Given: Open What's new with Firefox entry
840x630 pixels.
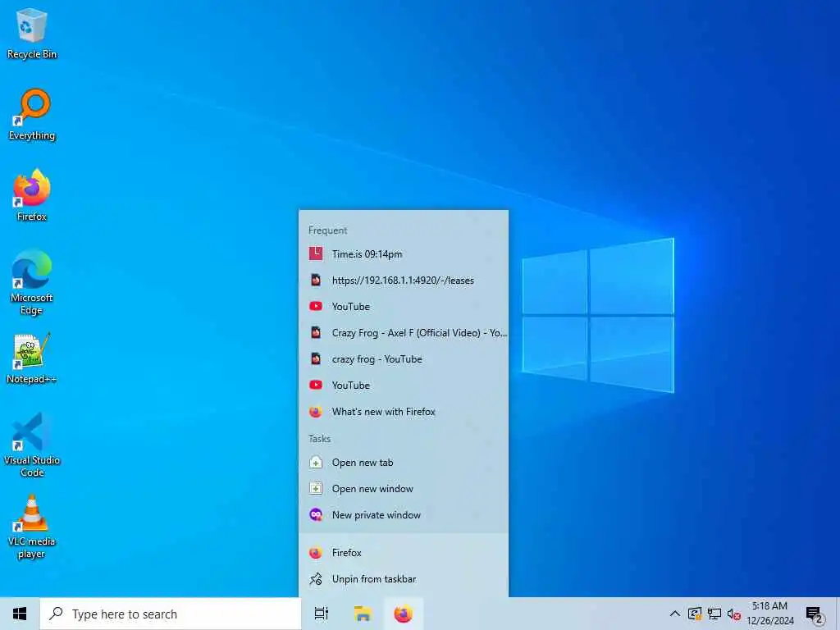Looking at the screenshot, I should tap(404, 412).
